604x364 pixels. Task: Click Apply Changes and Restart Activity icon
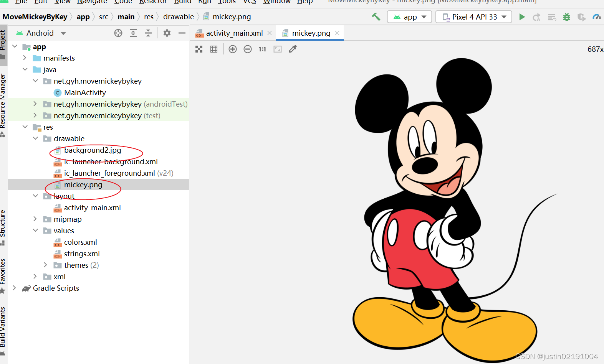tap(537, 17)
